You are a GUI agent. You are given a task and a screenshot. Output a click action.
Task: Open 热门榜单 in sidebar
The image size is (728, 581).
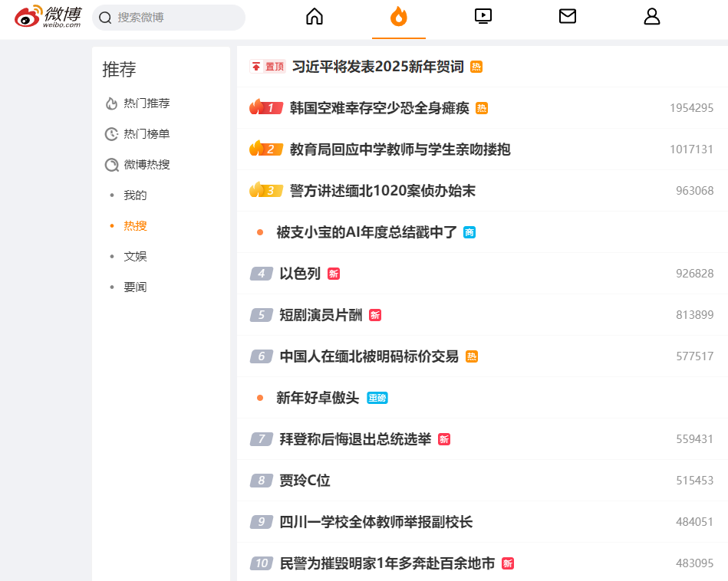[x=147, y=134]
